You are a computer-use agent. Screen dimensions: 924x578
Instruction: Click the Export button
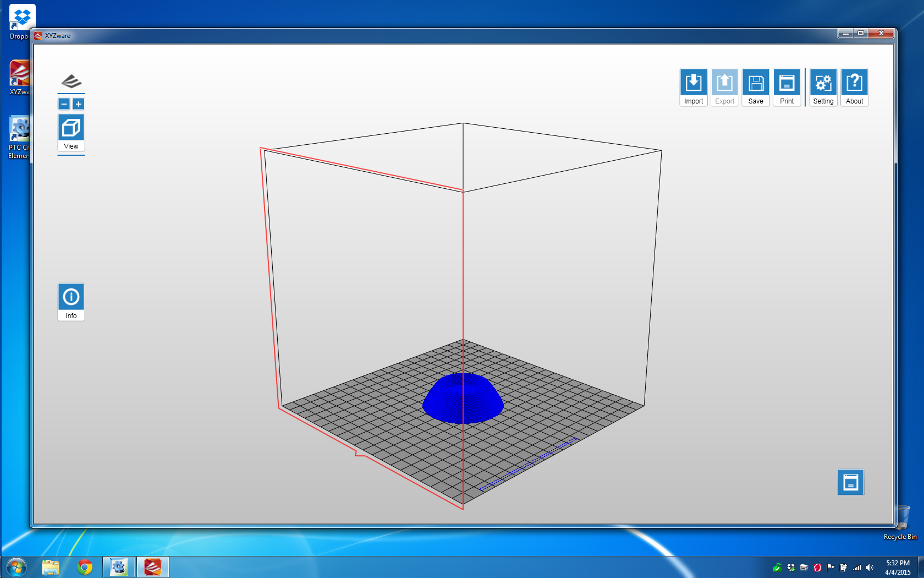coord(724,87)
